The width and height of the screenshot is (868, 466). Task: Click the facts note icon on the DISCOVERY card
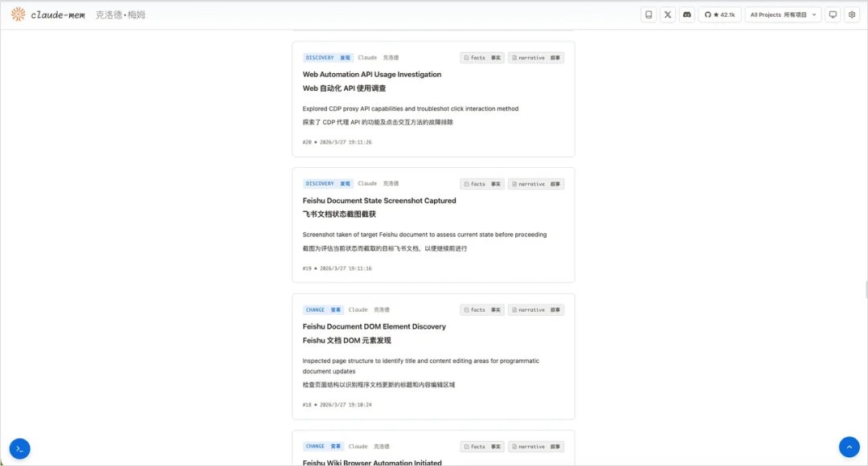[481, 57]
